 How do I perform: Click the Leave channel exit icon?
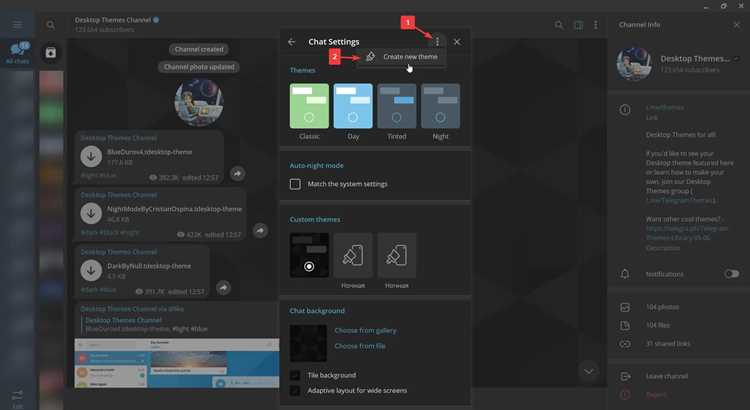click(625, 376)
